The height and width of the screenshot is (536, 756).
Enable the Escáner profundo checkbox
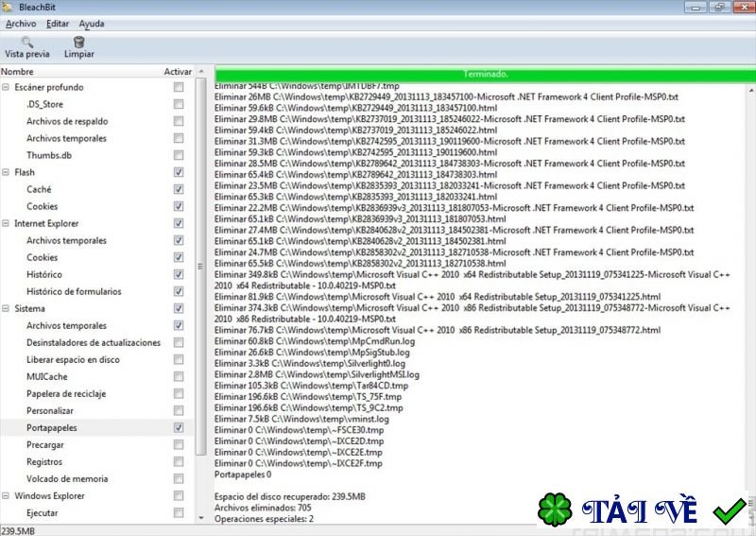(x=179, y=87)
